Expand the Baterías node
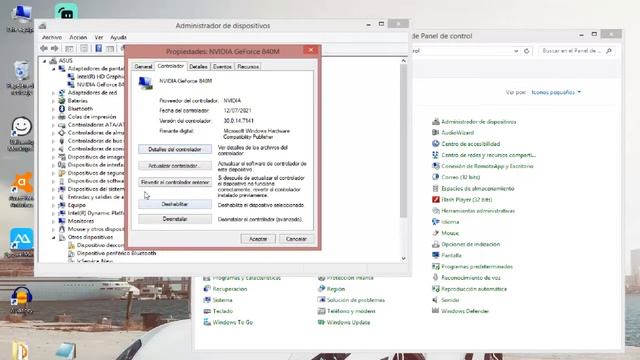Viewport: 640px width, 360px height. 53,101
